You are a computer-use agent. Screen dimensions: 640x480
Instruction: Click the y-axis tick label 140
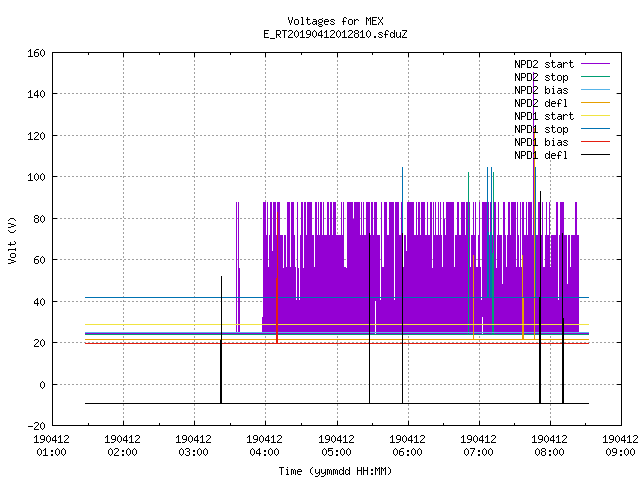(x=36, y=94)
